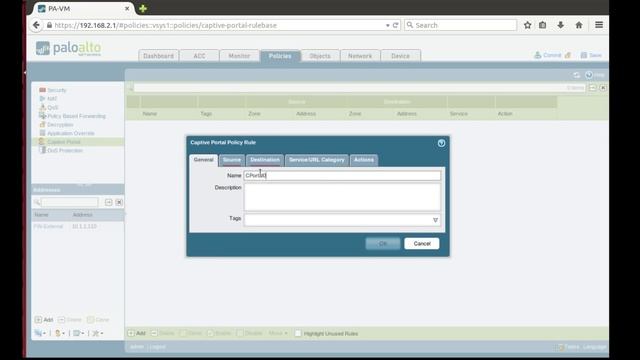Select Captive Portal in the policies sidebar
The height and width of the screenshot is (360, 640).
(64, 142)
